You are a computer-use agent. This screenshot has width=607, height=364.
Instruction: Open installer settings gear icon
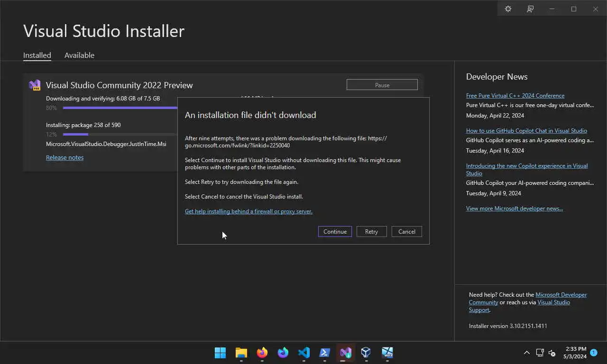click(x=508, y=9)
